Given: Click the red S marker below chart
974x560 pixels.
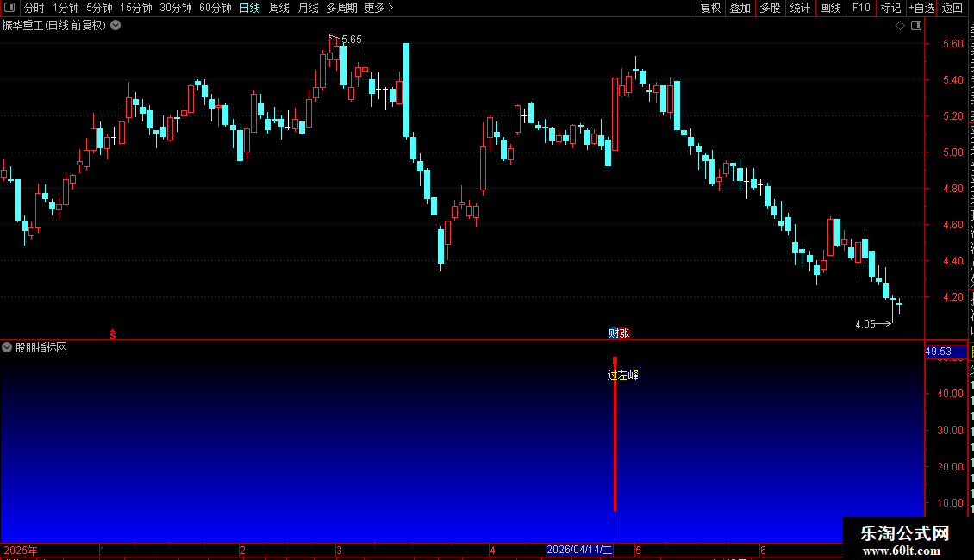Looking at the screenshot, I should click(x=112, y=334).
